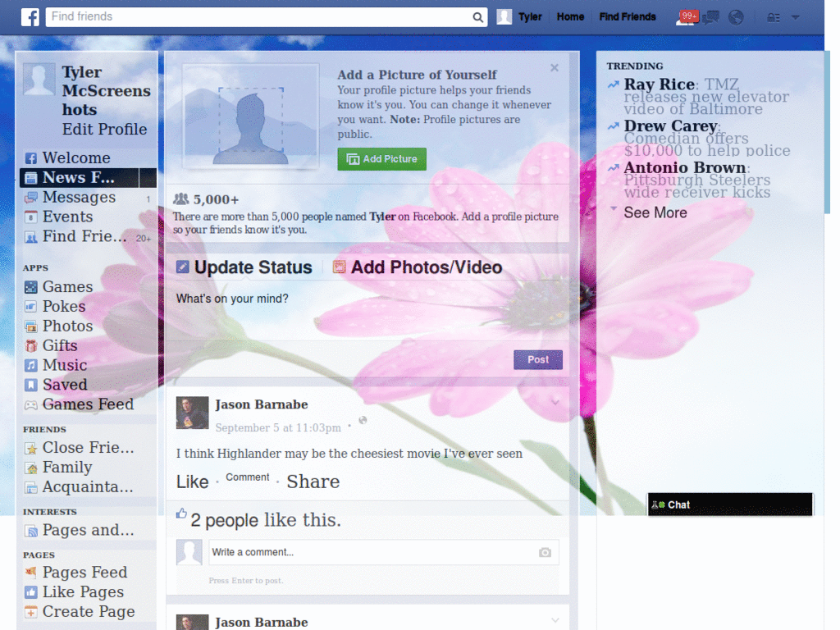Viewport: 840px width, 630px height.
Task: Open Find Friends in the top bar
Action: tap(628, 17)
